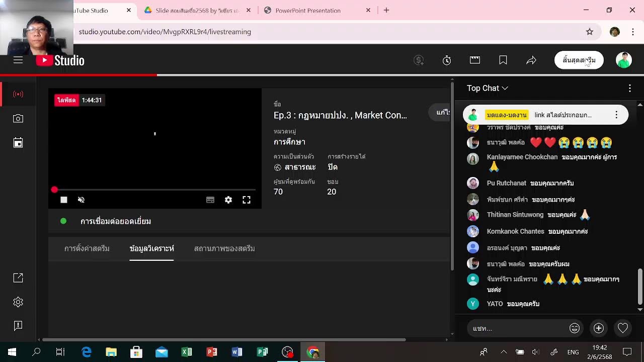
Task: Open Studio settings gear in sidebar
Action: pos(18,302)
